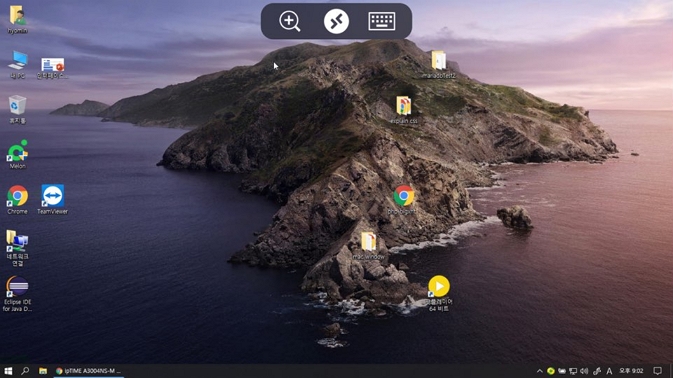
Task: Switch to ipTIME A3004NS-M Chrome taskbar window
Action: pyautogui.click(x=89, y=371)
